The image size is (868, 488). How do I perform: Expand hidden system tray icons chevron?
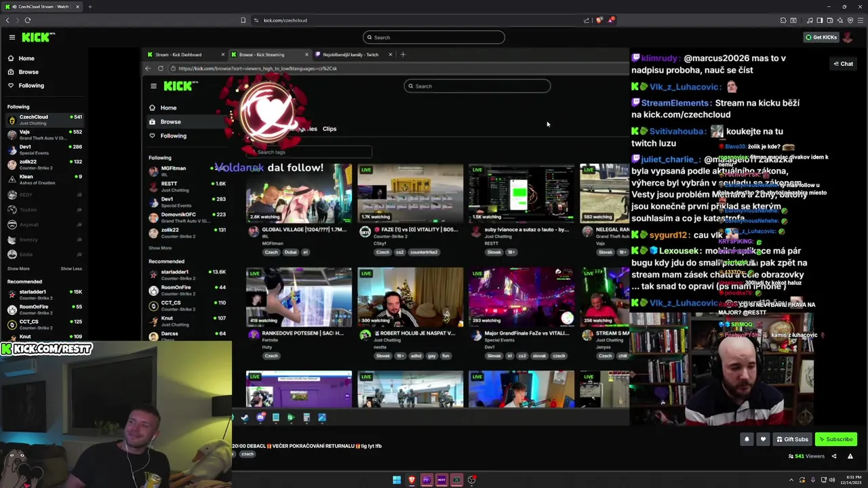coord(791,480)
